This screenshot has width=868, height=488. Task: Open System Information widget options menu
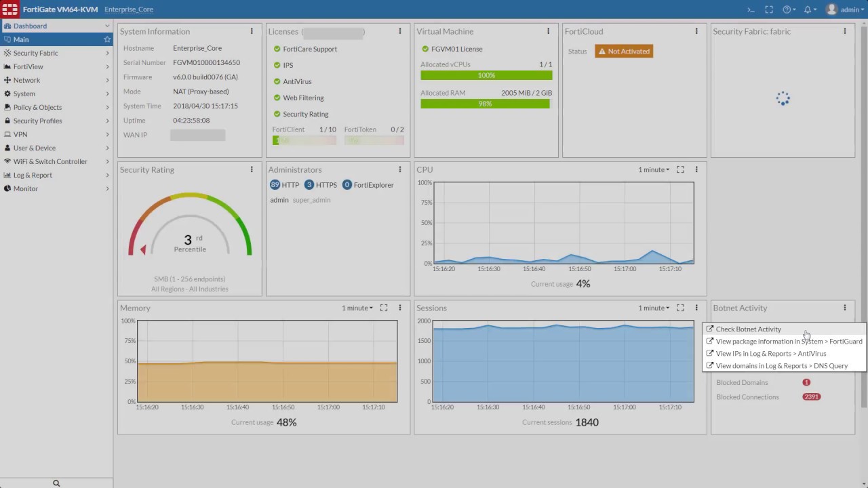point(252,31)
